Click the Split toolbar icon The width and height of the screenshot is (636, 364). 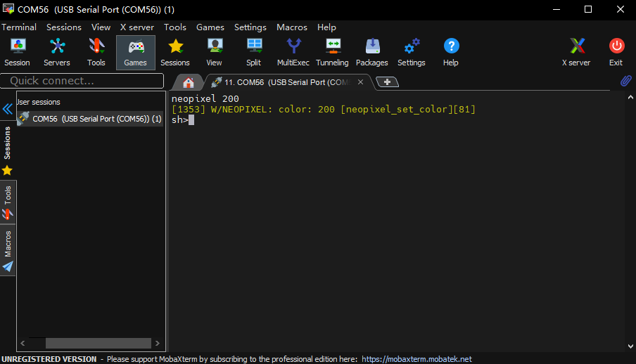(x=254, y=52)
